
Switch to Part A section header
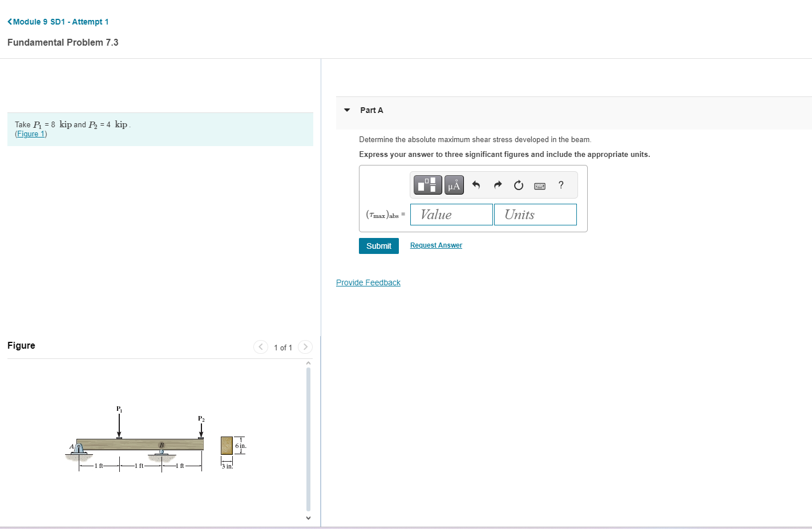pyautogui.click(x=371, y=110)
